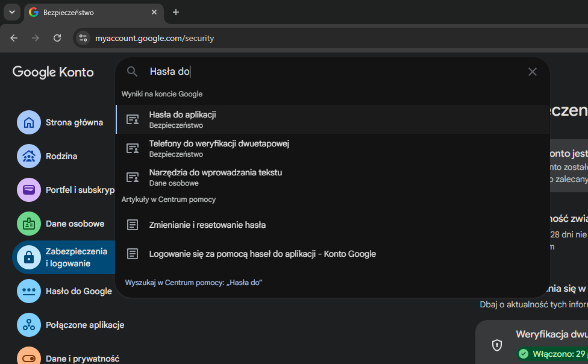
Task: Click the Hasło do Google asterisks icon
Action: [x=29, y=291]
